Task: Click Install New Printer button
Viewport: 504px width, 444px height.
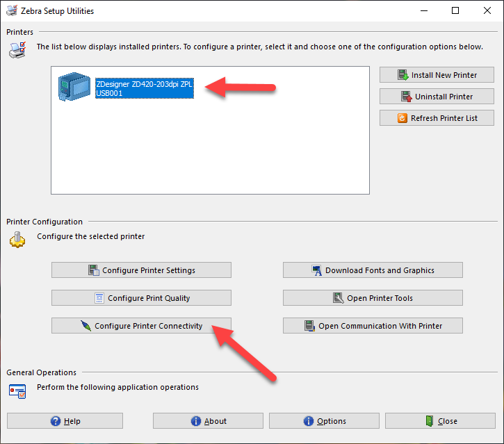Action: 437,75
